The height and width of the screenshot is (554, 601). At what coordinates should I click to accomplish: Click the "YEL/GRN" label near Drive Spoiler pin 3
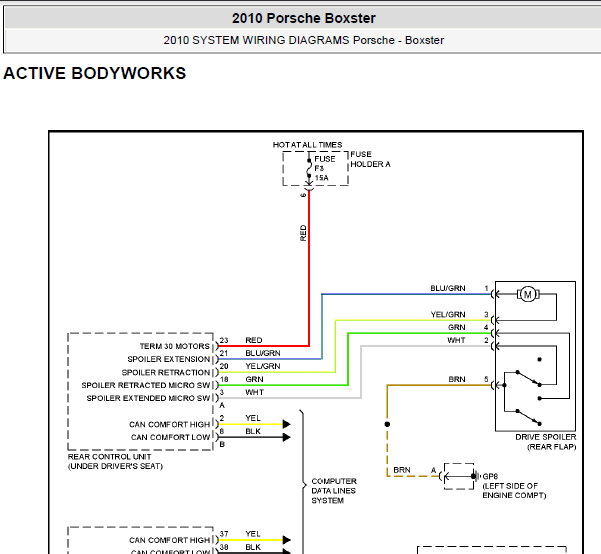coord(448,314)
